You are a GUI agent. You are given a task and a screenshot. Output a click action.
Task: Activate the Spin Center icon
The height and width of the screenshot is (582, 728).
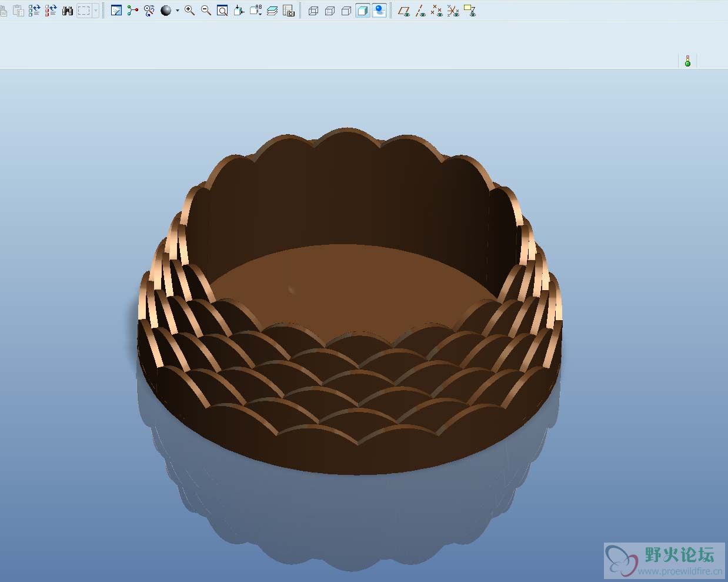point(133,11)
